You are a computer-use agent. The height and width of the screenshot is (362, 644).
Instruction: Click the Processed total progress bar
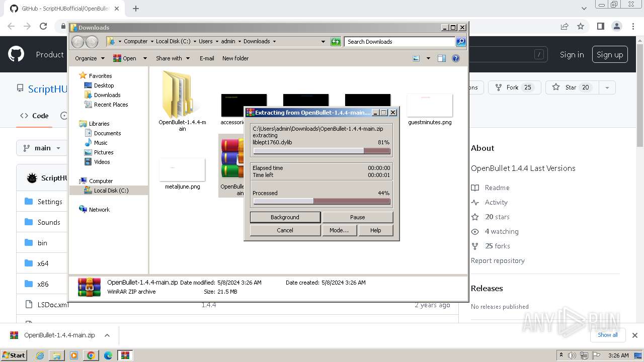[x=321, y=201]
